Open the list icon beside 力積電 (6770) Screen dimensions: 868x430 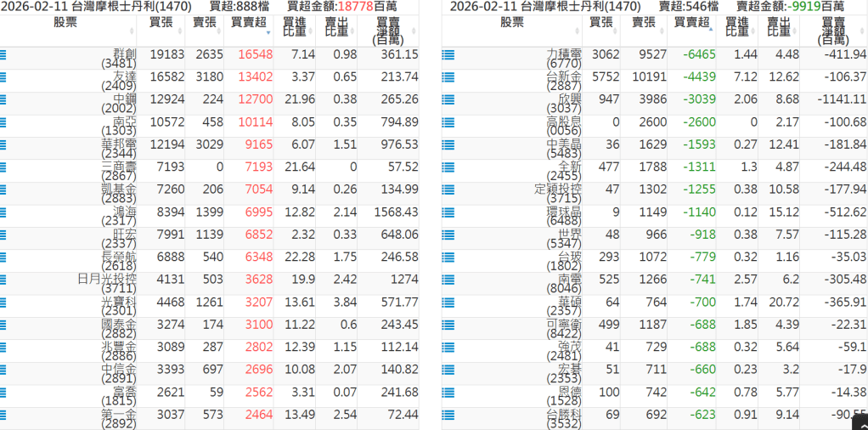448,54
